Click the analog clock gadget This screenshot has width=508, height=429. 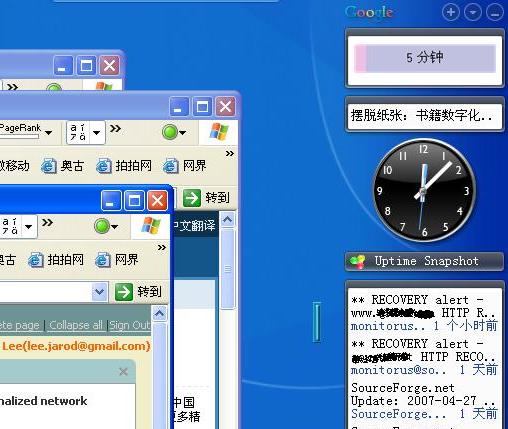[x=424, y=190]
